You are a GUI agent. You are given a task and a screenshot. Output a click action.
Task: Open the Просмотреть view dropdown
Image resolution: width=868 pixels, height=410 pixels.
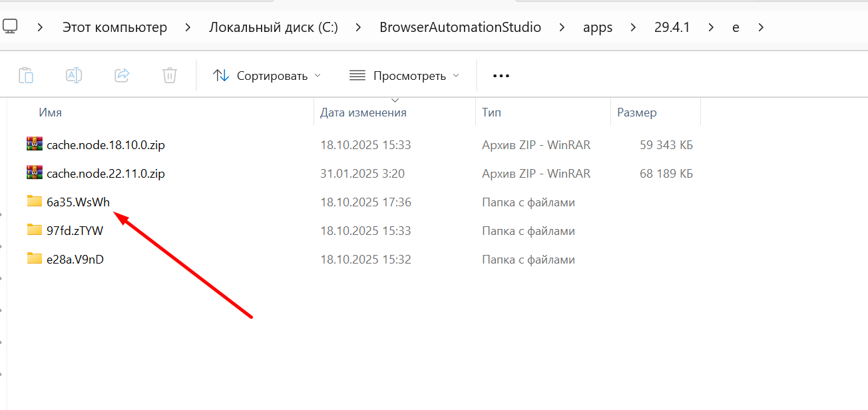(404, 76)
